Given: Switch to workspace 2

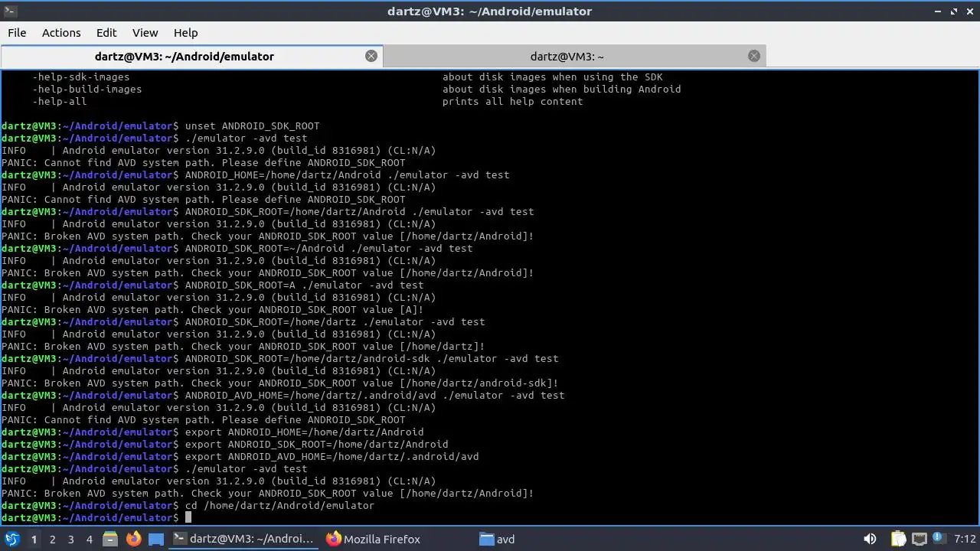Looking at the screenshot, I should click(x=52, y=540).
